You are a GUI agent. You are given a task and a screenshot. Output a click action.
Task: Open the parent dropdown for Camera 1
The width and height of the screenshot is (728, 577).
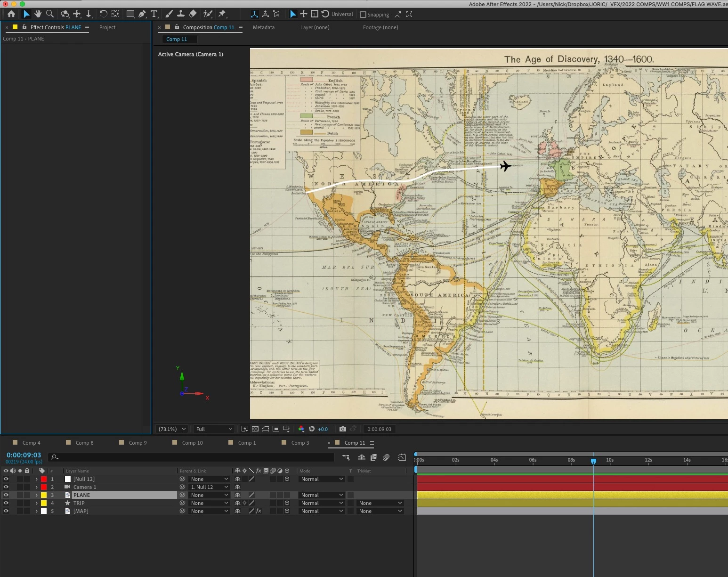(209, 487)
